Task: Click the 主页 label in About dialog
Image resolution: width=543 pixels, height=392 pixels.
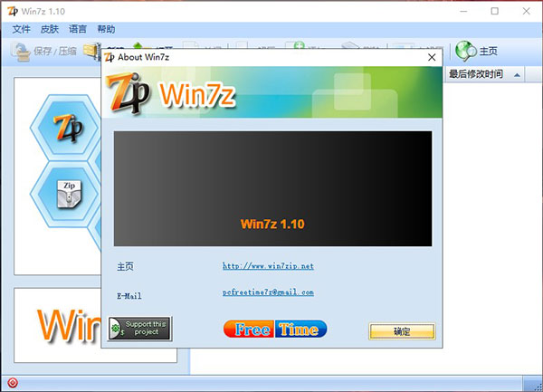Action: [x=125, y=266]
